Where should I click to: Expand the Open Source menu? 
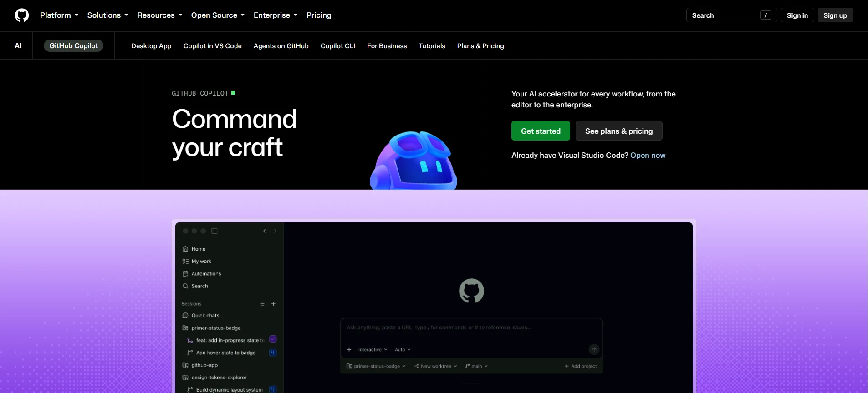click(218, 15)
